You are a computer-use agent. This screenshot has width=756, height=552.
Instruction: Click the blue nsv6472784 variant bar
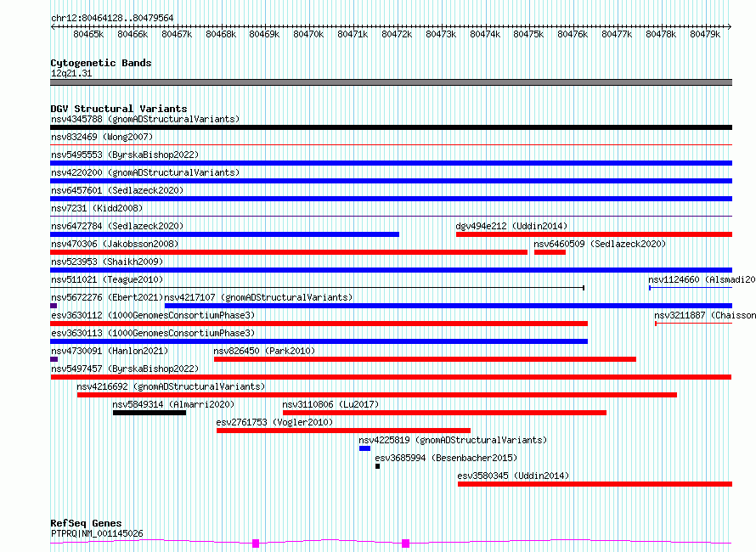225,234
